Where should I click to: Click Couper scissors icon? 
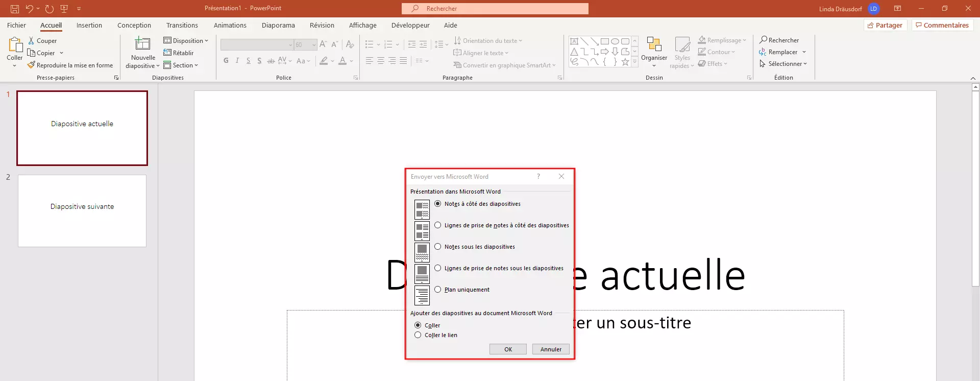click(31, 40)
